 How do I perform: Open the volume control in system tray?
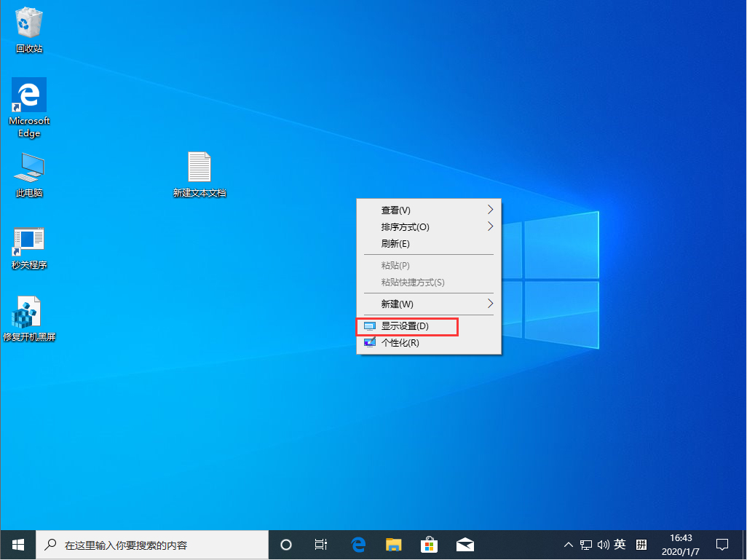click(604, 544)
